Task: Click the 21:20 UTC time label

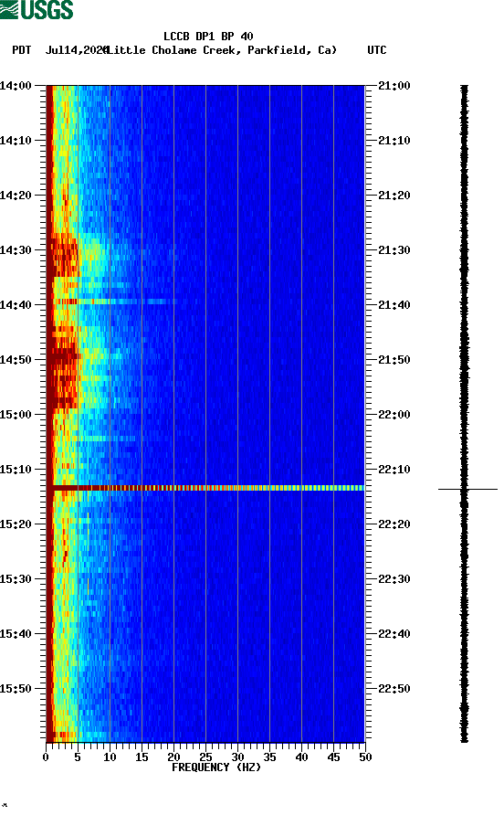Action: click(x=394, y=196)
